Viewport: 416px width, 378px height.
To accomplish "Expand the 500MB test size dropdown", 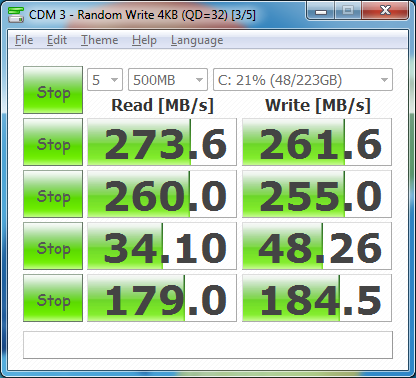I will pyautogui.click(x=168, y=80).
